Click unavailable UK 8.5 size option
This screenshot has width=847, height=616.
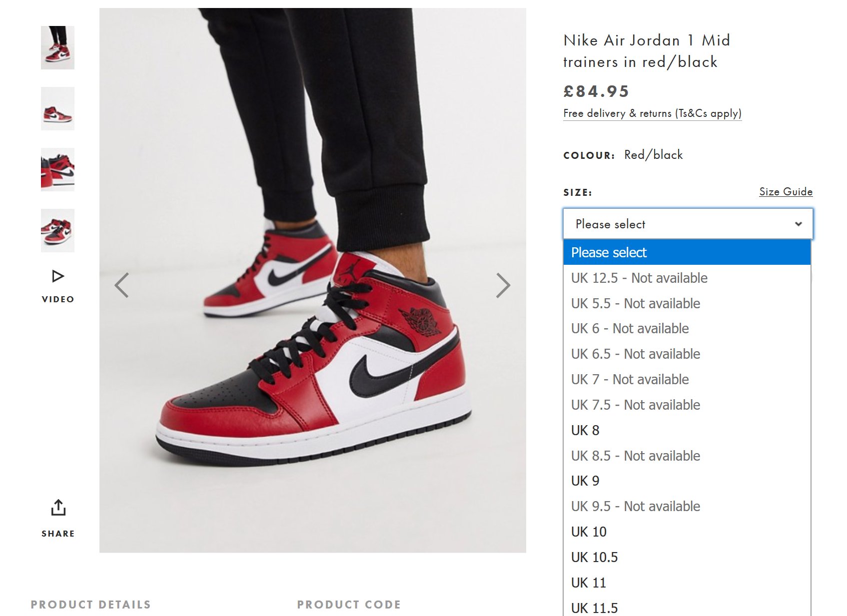click(687, 456)
